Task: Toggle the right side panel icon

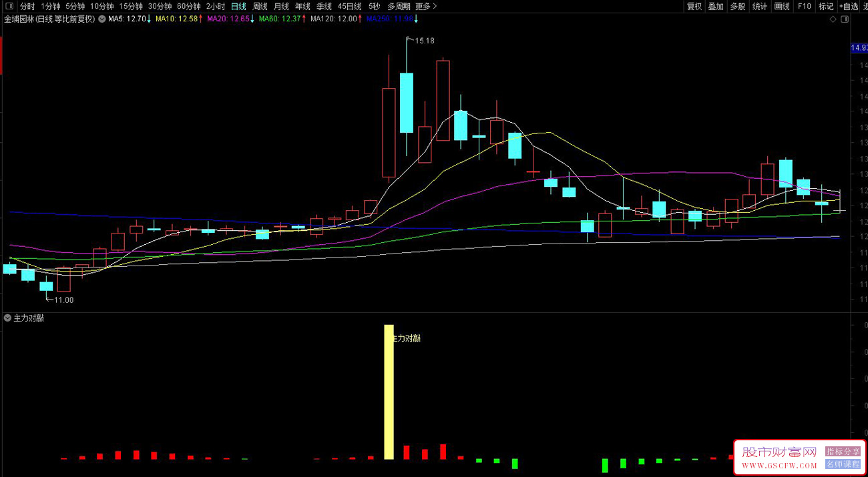Action: [x=845, y=20]
